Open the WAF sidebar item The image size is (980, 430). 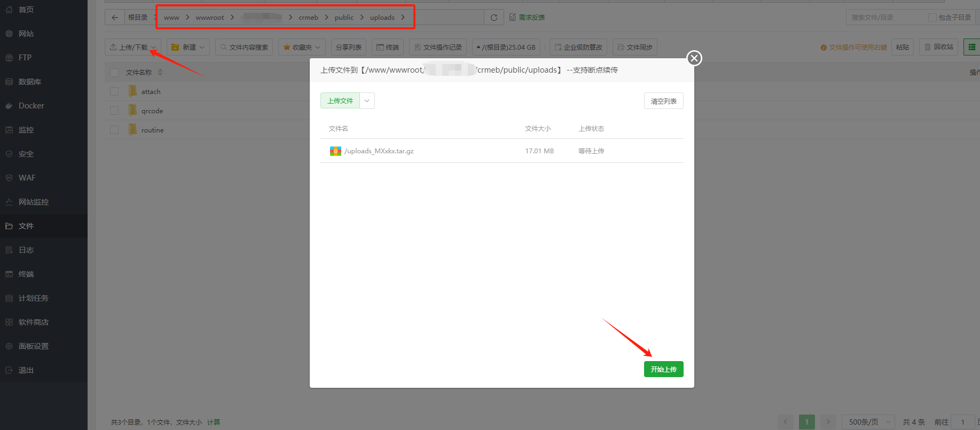click(27, 178)
